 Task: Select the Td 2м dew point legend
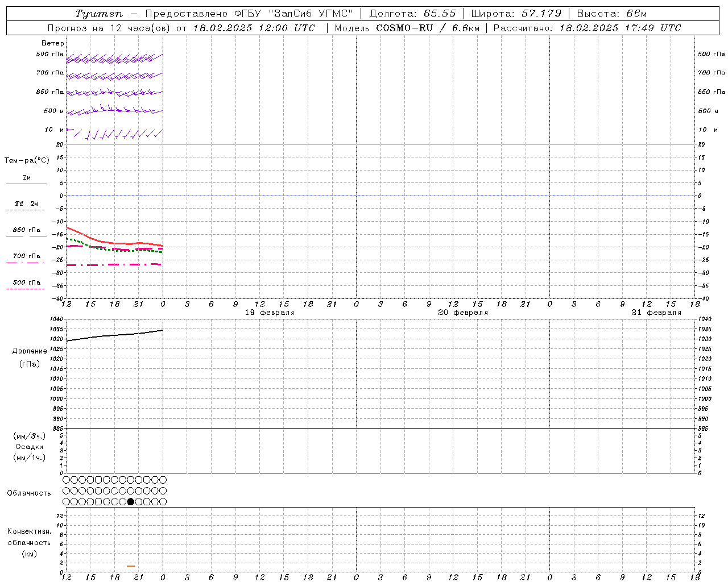[x=26, y=203]
